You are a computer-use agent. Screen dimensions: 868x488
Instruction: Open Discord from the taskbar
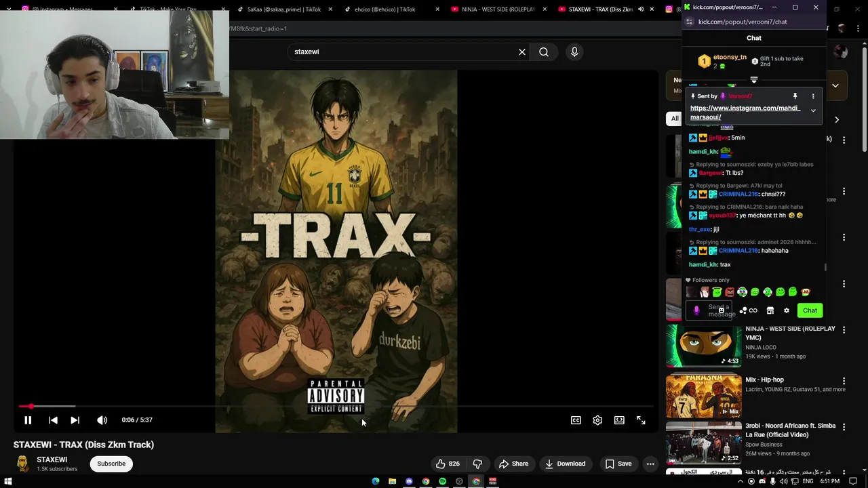[x=409, y=481]
